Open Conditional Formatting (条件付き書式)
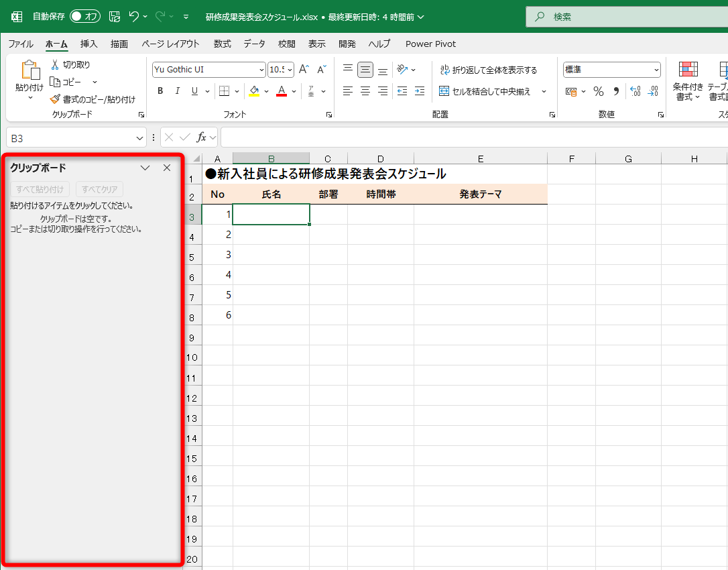 [688, 82]
